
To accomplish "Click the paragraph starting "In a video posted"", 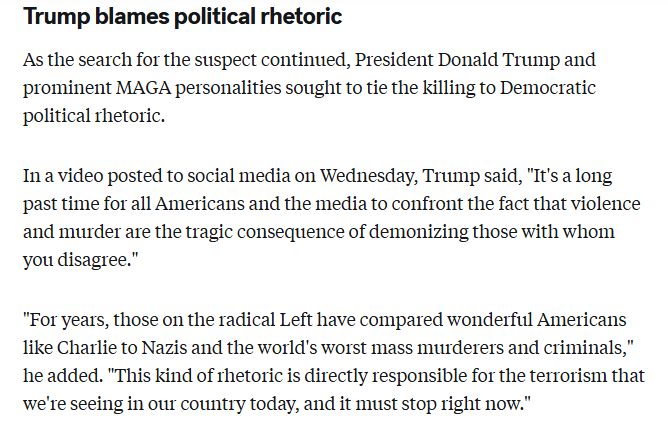I will point(331,218).
